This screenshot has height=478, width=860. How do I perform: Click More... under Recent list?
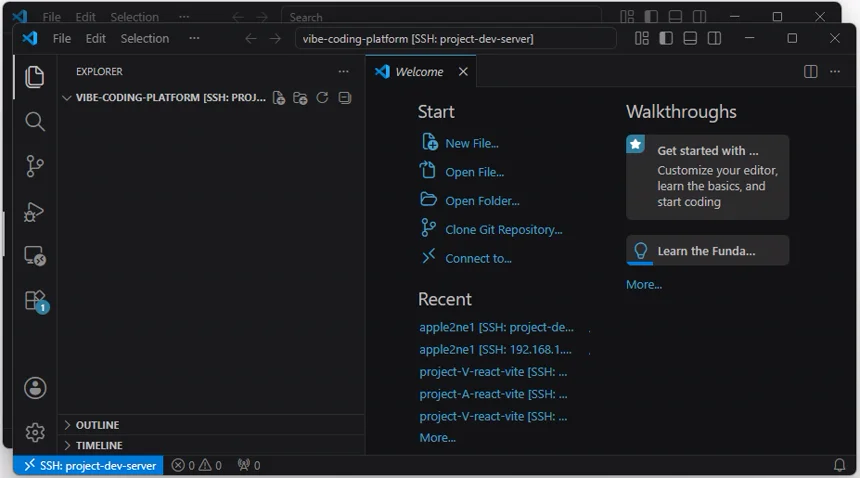[437, 437]
